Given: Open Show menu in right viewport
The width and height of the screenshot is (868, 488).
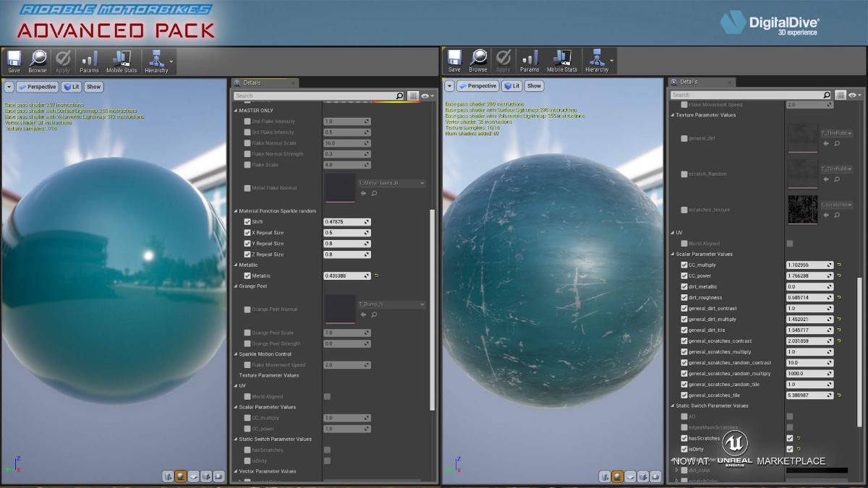Looking at the screenshot, I should coord(534,86).
